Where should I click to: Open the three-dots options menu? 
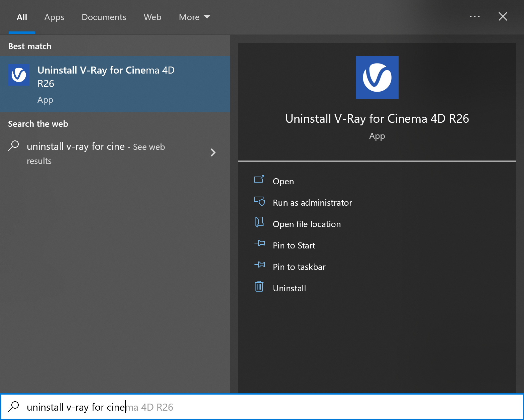coord(475,16)
